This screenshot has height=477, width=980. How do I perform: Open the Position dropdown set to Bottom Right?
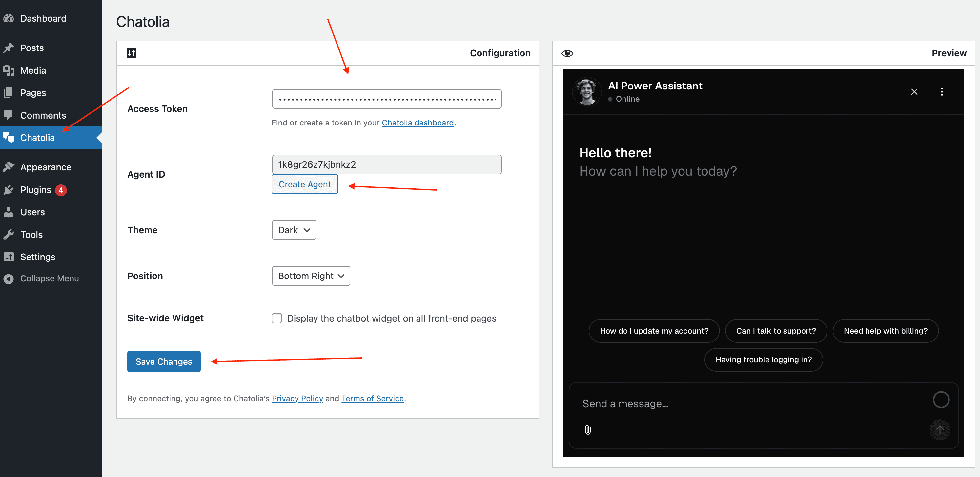[311, 276]
